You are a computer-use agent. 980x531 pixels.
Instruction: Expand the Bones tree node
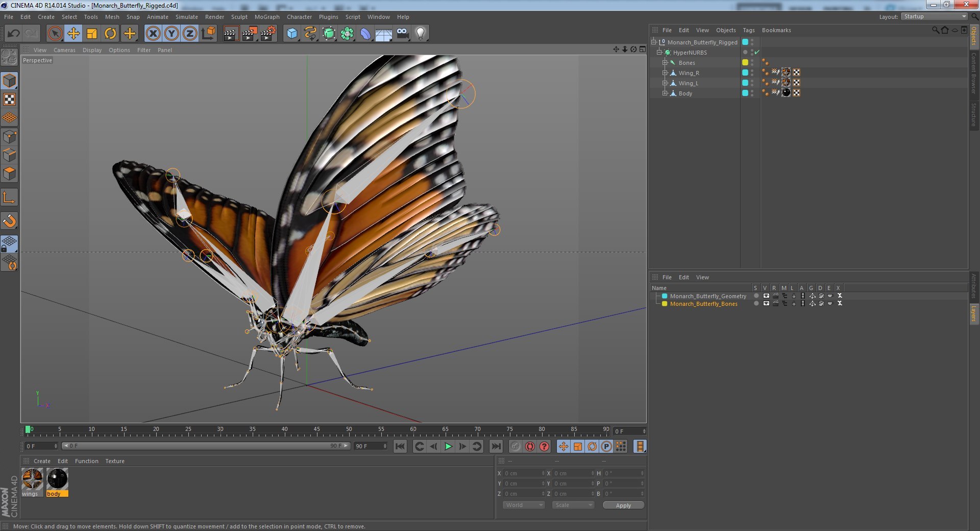click(665, 63)
